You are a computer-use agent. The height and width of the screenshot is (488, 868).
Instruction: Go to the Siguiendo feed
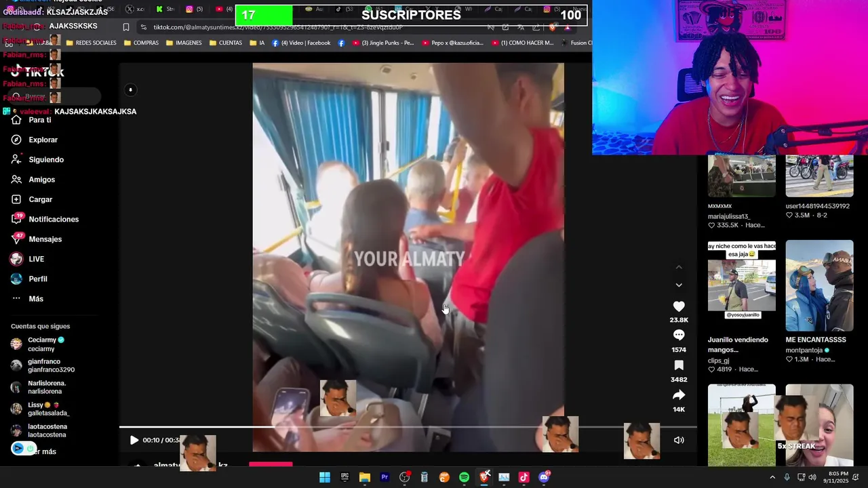(x=37, y=159)
